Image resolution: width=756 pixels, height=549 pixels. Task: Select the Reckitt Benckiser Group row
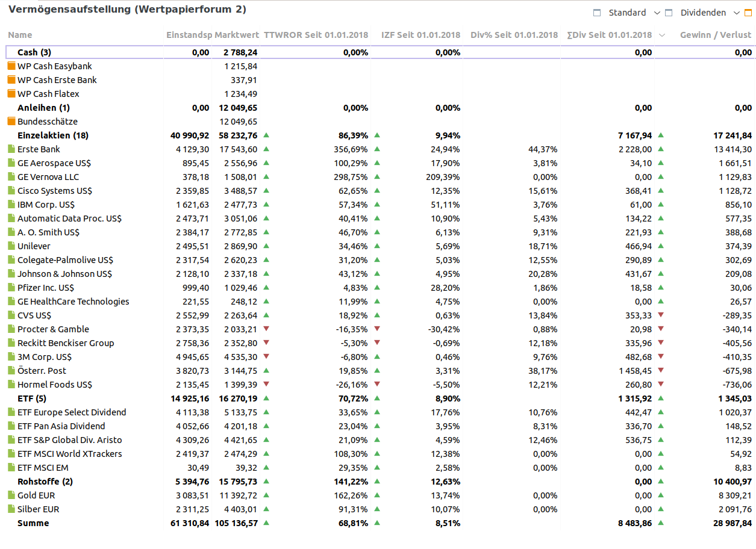pos(380,343)
